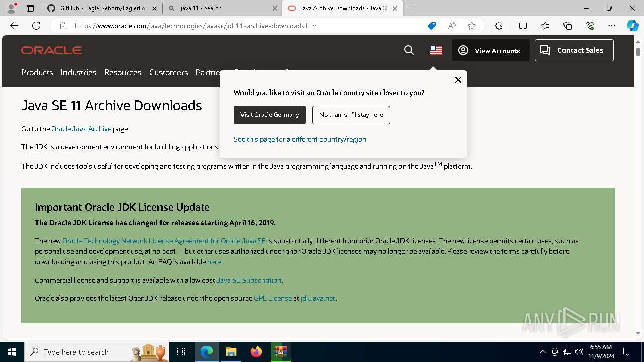The height and width of the screenshot is (362, 644).
Task: Open the Favorites list
Action: tap(545, 26)
